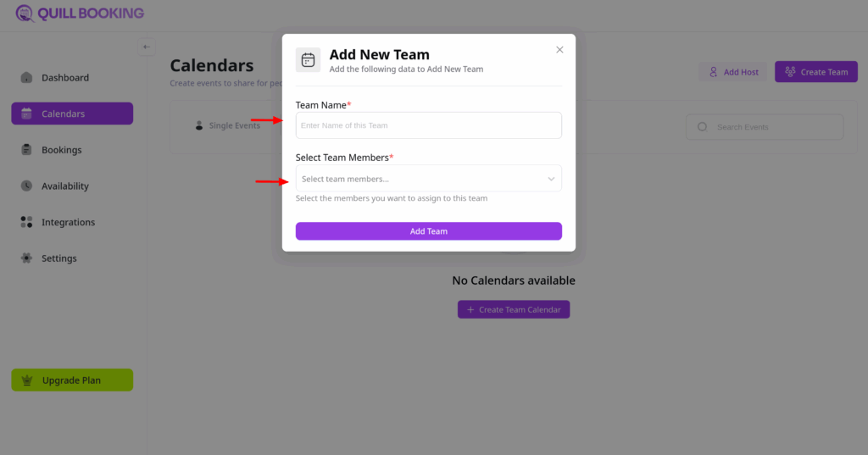Click the Create Team button
The height and width of the screenshot is (455, 868).
pyautogui.click(x=815, y=72)
